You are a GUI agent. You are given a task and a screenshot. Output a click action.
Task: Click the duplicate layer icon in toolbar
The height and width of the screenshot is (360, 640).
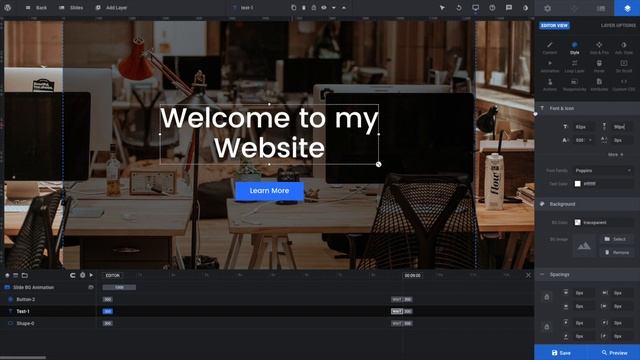[x=293, y=8]
